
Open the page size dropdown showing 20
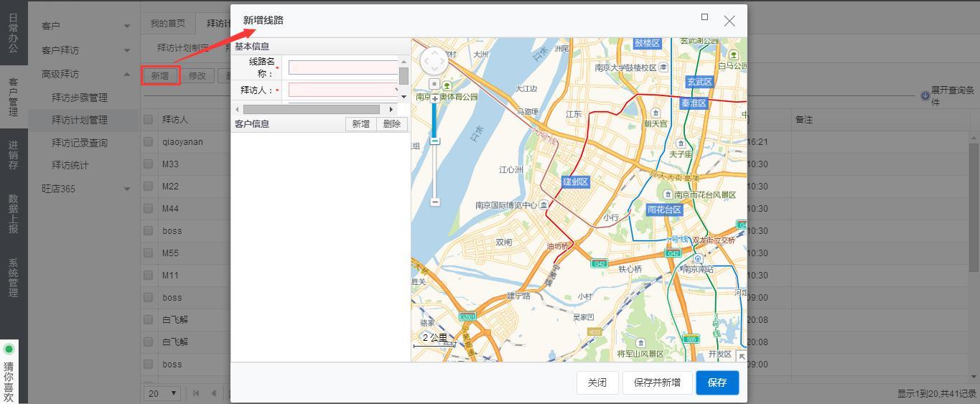pyautogui.click(x=163, y=393)
